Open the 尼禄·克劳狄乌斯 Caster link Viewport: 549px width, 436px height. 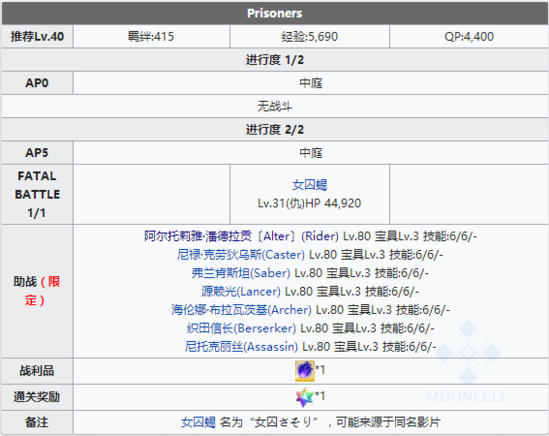[x=241, y=255]
